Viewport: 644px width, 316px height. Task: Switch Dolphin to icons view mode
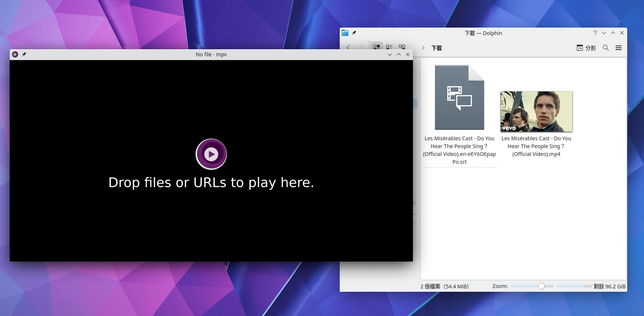pos(377,47)
